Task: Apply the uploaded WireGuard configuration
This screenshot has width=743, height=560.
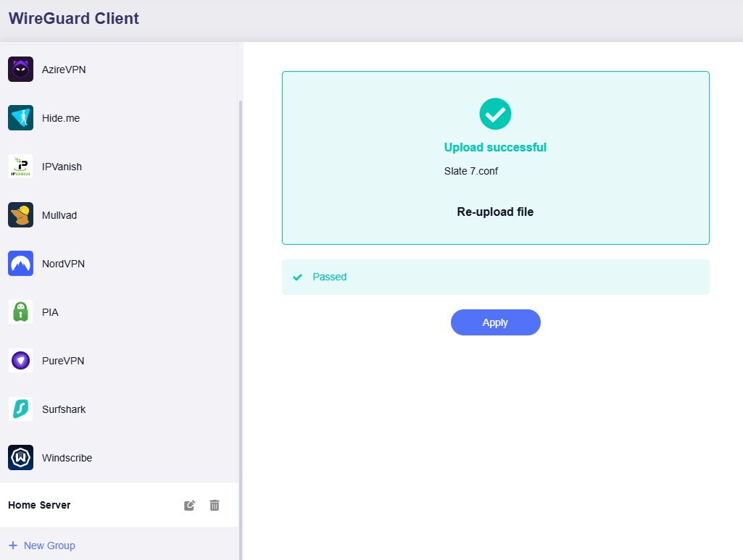Action: 495,322
